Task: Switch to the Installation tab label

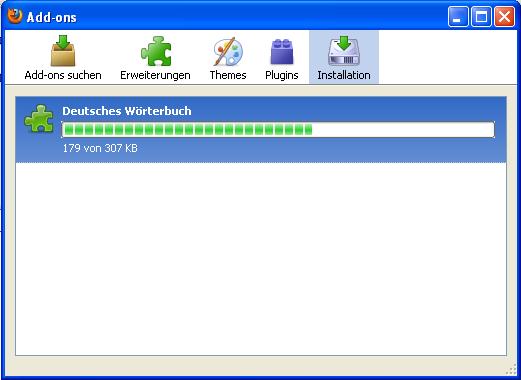Action: click(344, 75)
